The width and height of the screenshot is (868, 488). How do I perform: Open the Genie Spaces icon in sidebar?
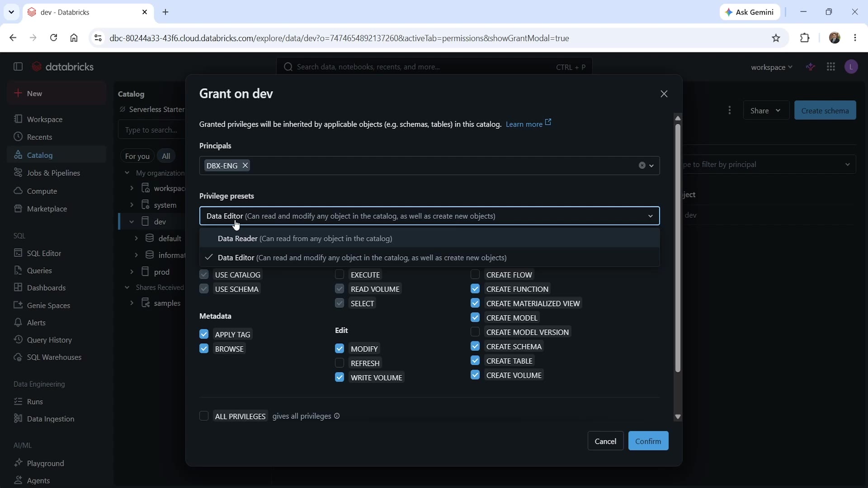18,305
